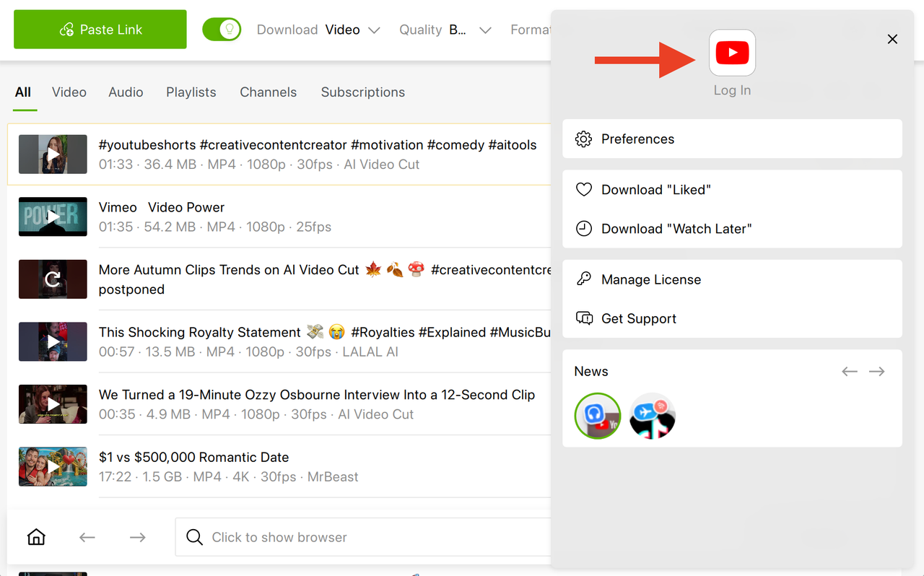Image resolution: width=924 pixels, height=576 pixels.
Task: Open Manage License
Action: [x=732, y=279]
